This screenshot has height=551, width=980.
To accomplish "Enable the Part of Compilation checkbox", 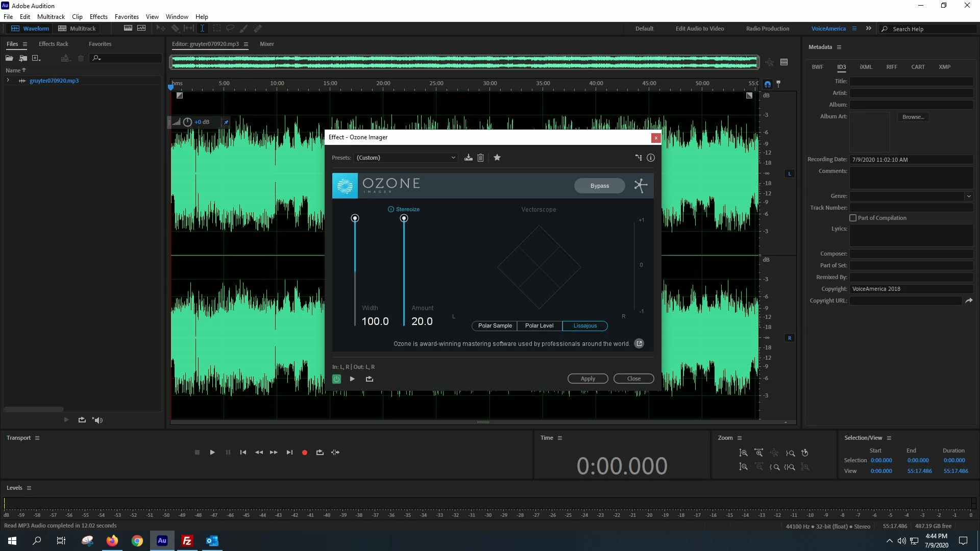I will [853, 218].
